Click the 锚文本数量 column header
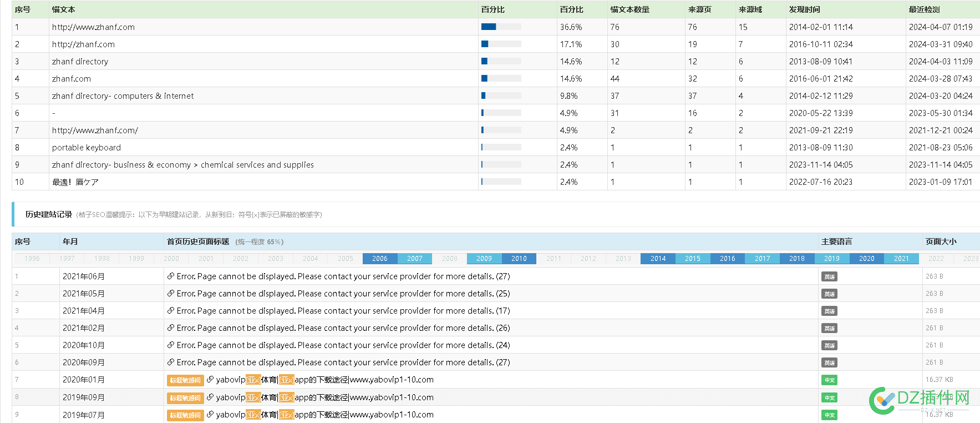Viewport: 980px width, 423px height. click(630, 9)
